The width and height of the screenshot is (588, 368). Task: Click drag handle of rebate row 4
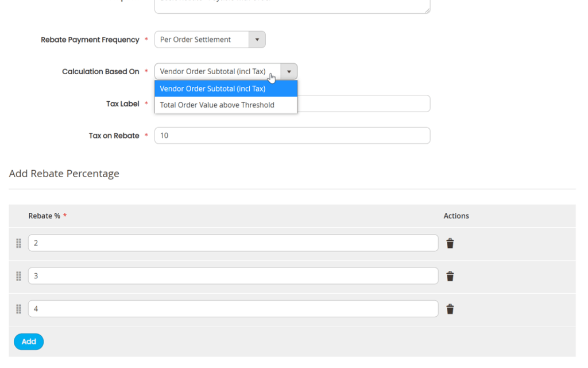pyautogui.click(x=18, y=309)
